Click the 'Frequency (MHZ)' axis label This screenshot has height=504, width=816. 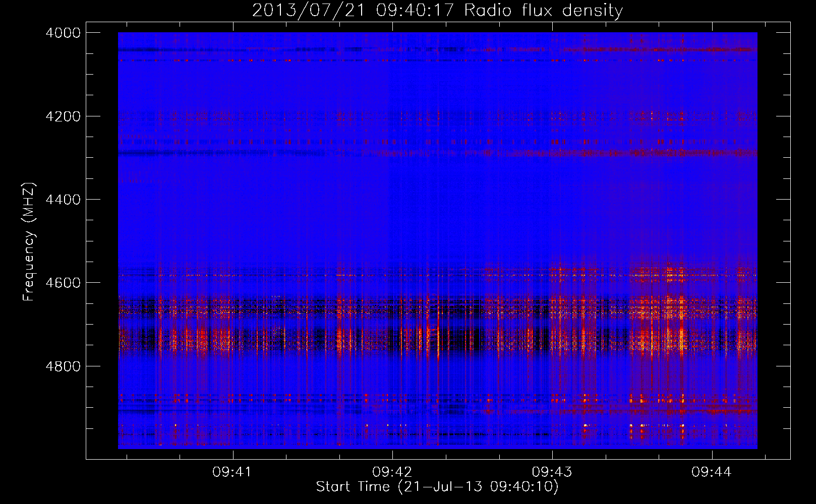(29, 242)
